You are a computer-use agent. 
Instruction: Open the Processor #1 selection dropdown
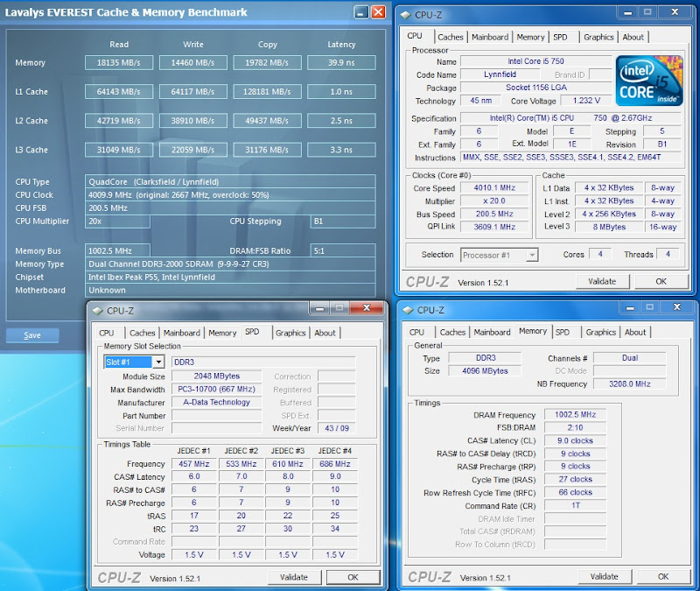click(x=532, y=255)
